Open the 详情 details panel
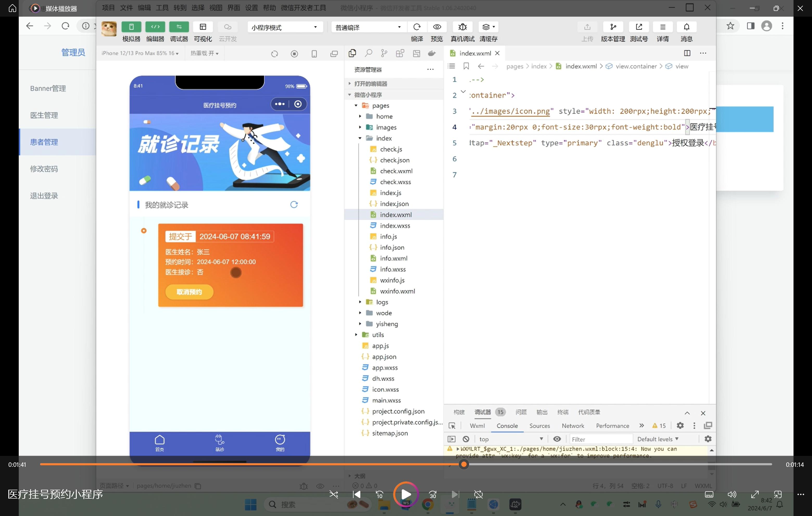 point(663,27)
